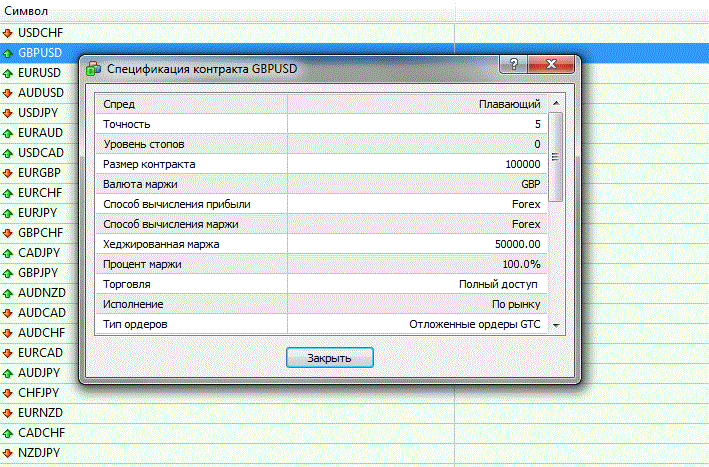Select EURCAD symbol in the list
This screenshot has height=467, width=709.
pyautogui.click(x=40, y=353)
